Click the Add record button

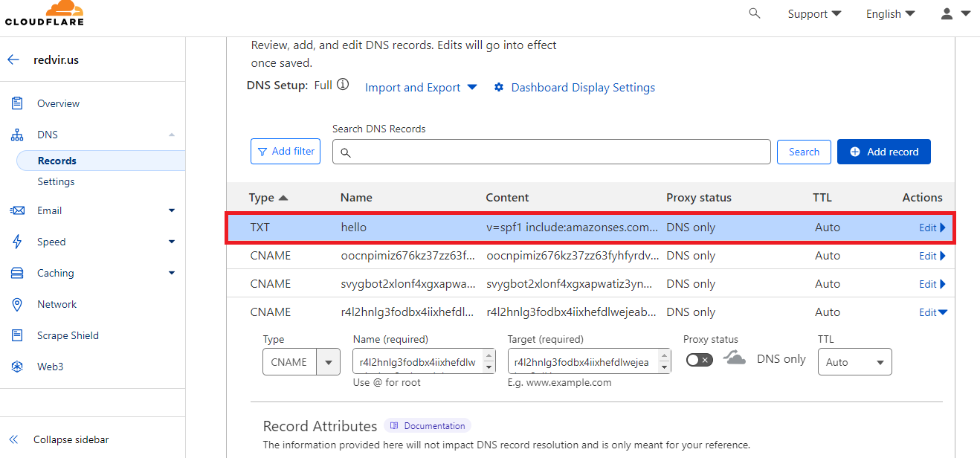[x=883, y=151]
